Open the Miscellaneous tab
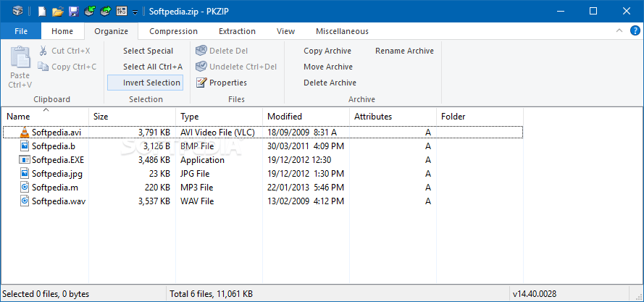 [342, 31]
